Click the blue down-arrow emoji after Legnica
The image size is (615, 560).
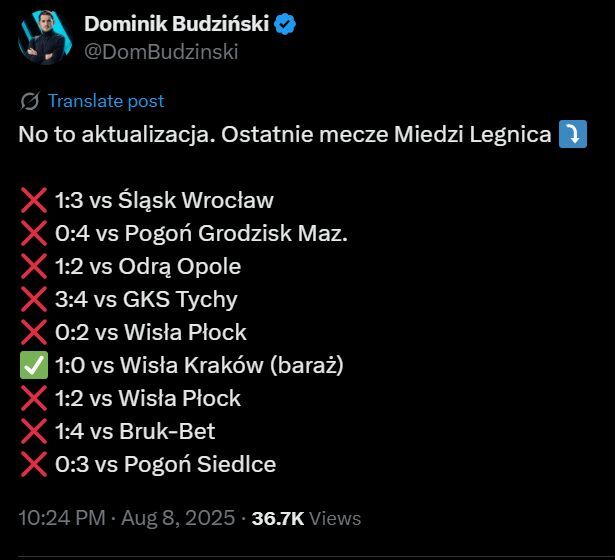[573, 134]
